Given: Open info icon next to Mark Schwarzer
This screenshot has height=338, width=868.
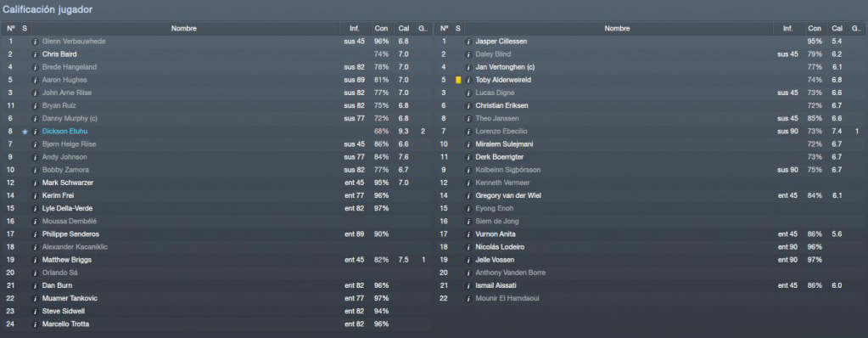Looking at the screenshot, I should click(x=36, y=183).
